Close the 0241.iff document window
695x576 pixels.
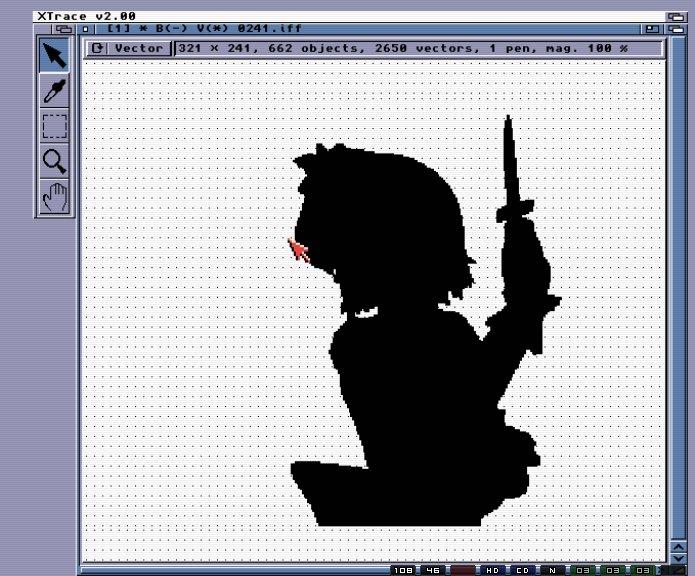click(86, 29)
